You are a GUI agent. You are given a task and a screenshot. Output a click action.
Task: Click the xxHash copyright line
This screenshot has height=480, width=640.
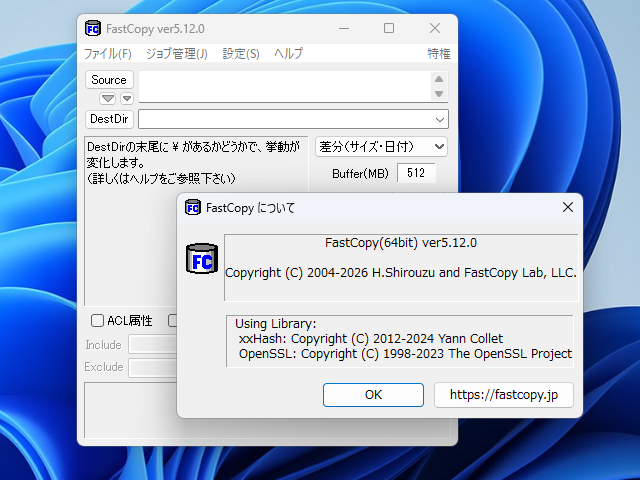(x=371, y=339)
